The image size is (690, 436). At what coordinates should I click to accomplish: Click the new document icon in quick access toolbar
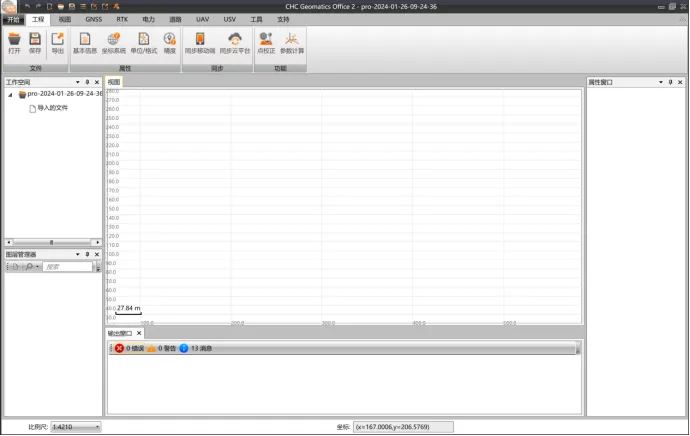(49, 7)
